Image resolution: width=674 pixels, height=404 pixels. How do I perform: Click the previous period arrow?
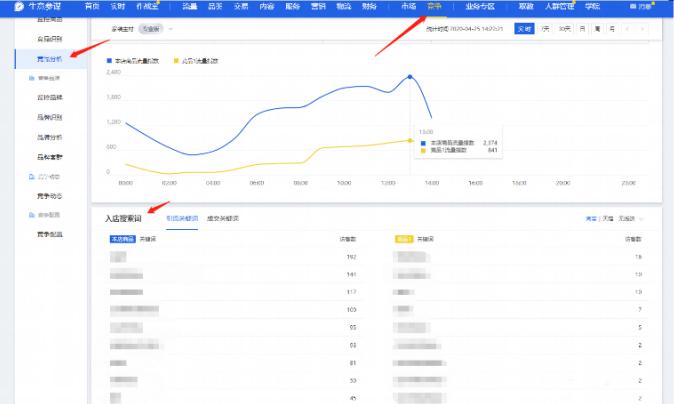[x=627, y=29]
